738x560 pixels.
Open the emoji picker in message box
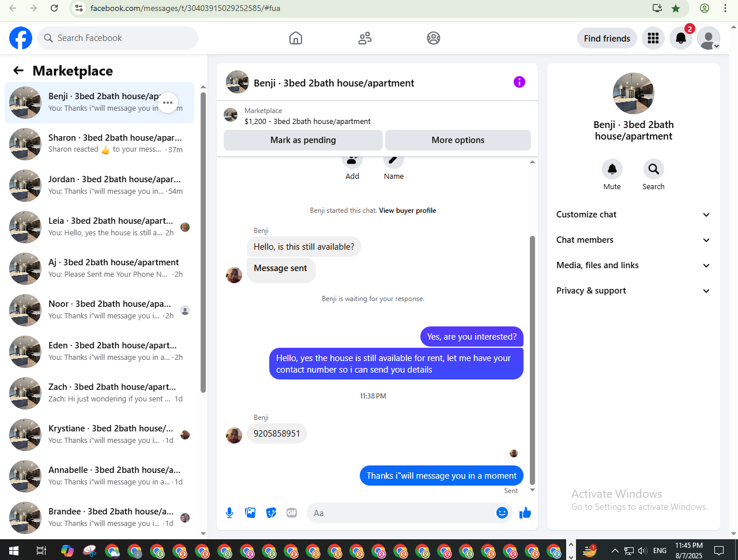[x=502, y=513]
